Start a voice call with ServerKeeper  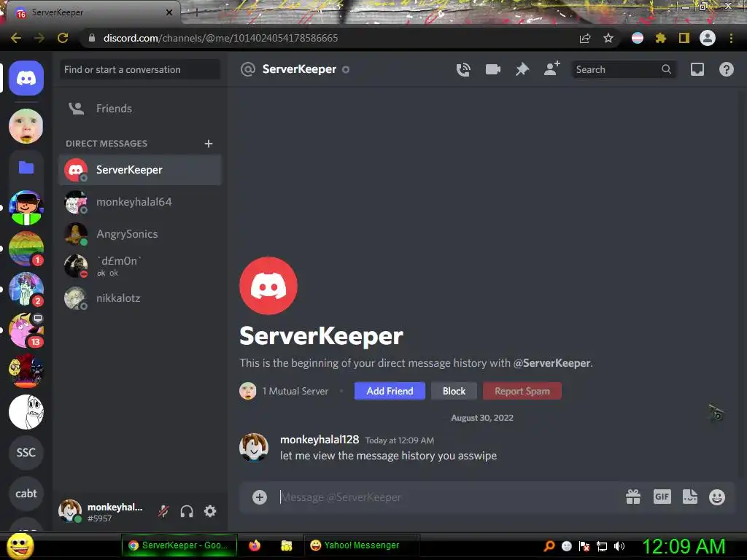(463, 69)
